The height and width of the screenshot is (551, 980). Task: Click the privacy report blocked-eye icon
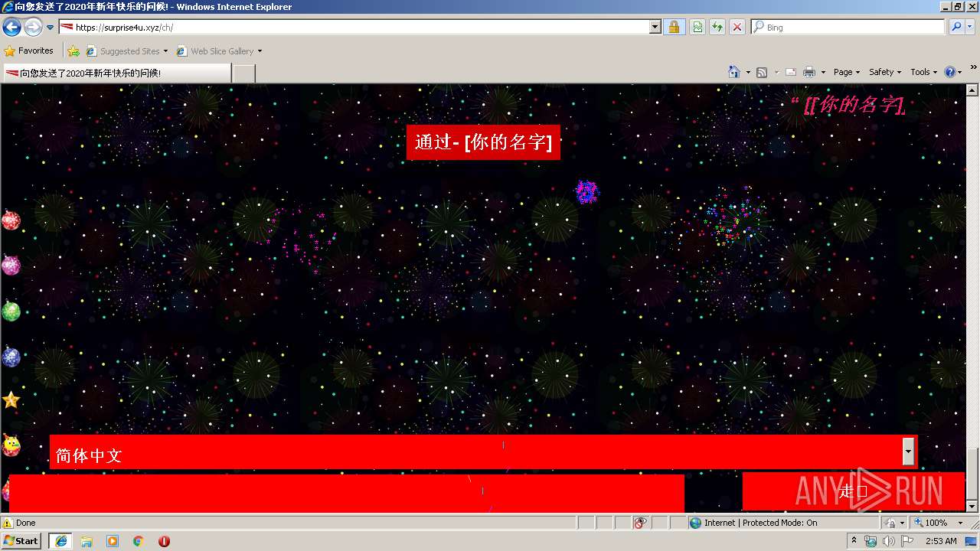[x=640, y=523]
